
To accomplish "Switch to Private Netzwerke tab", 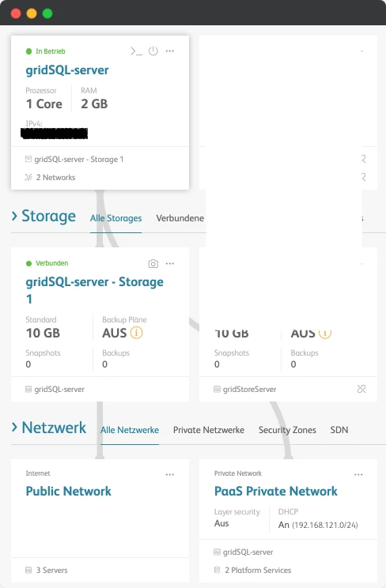I will 208,430.
